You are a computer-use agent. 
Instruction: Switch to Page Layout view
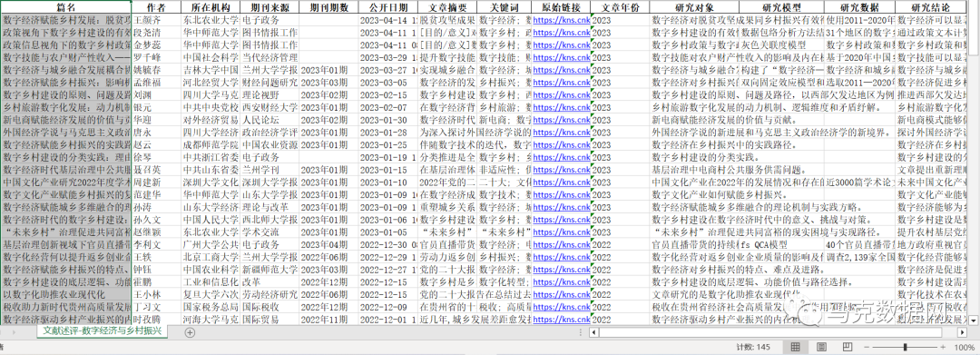pos(822,346)
